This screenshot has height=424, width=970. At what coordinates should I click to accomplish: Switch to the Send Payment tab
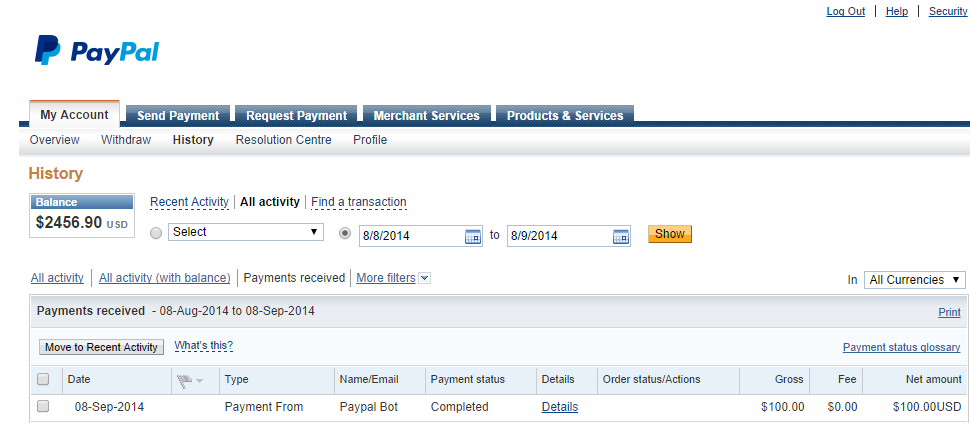179,115
